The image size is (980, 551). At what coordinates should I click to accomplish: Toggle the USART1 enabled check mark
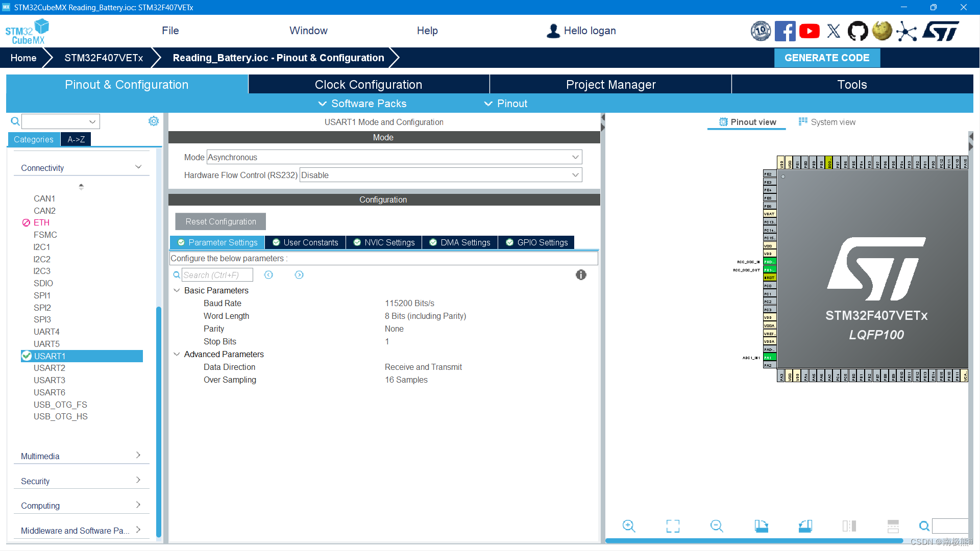(x=27, y=356)
